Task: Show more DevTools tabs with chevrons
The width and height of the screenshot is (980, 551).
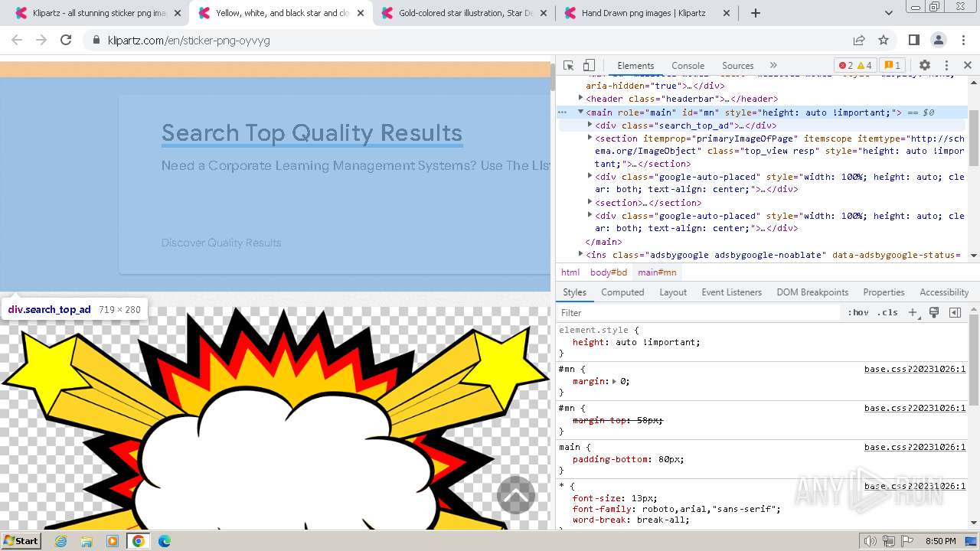Action: (x=773, y=66)
